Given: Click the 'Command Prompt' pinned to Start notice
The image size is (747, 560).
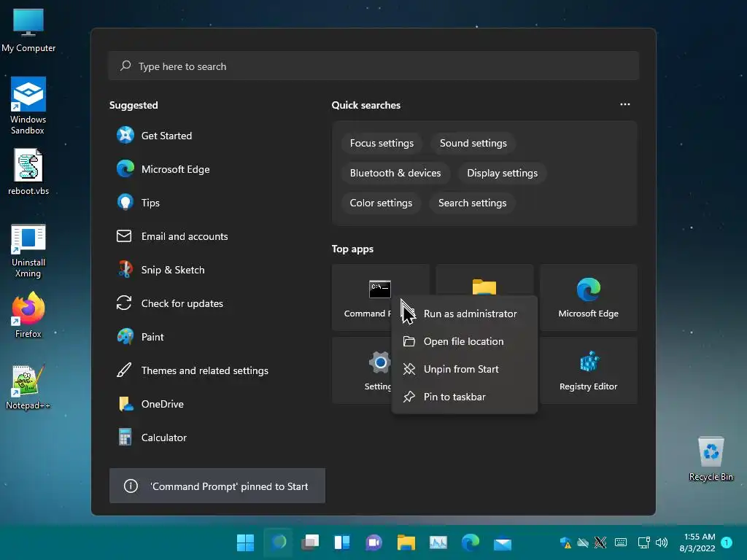Looking at the screenshot, I should 217,486.
